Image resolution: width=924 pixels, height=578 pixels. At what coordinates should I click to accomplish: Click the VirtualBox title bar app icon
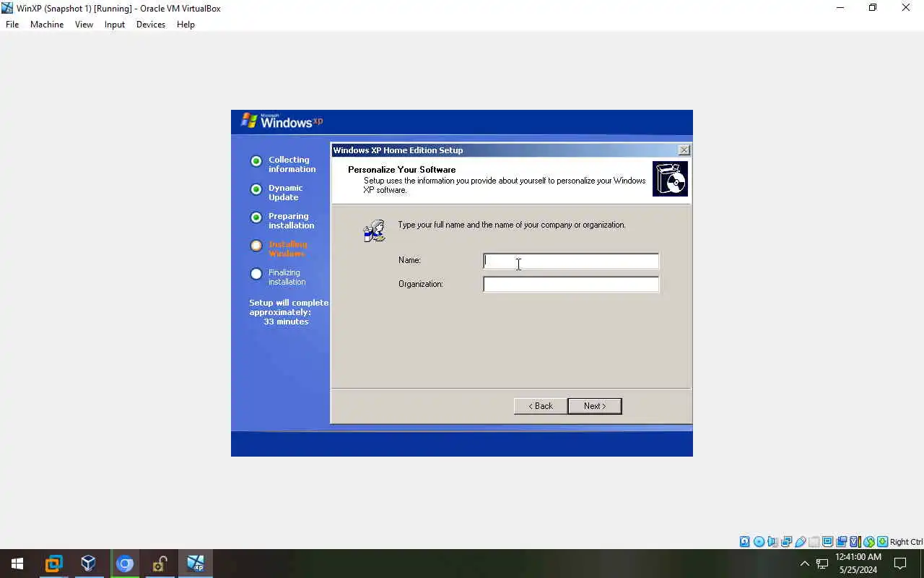coord(7,8)
